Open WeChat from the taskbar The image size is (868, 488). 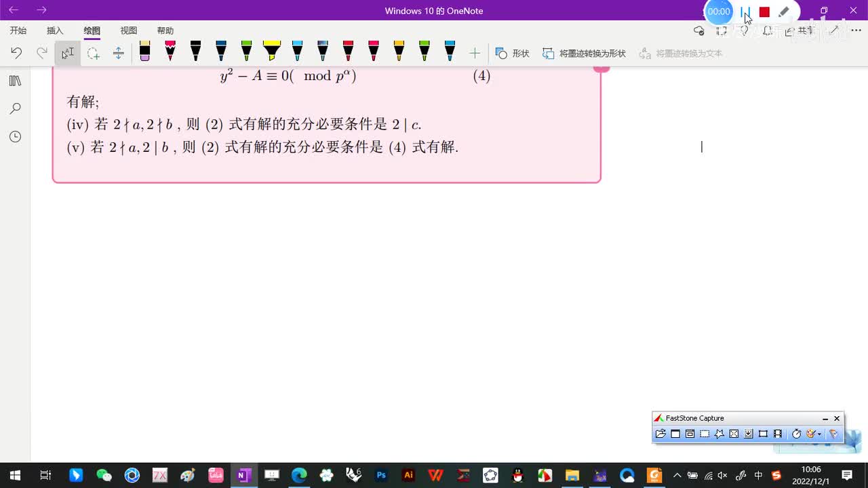(x=104, y=475)
